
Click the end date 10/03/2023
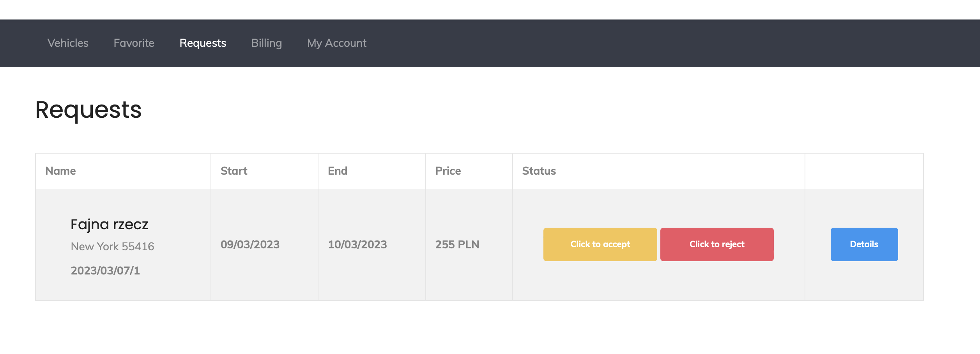(357, 244)
